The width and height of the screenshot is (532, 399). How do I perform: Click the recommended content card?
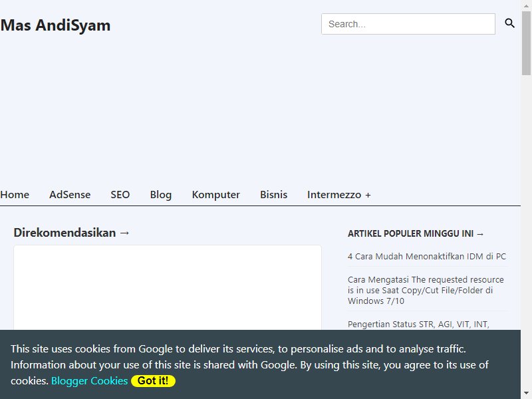coord(168,288)
